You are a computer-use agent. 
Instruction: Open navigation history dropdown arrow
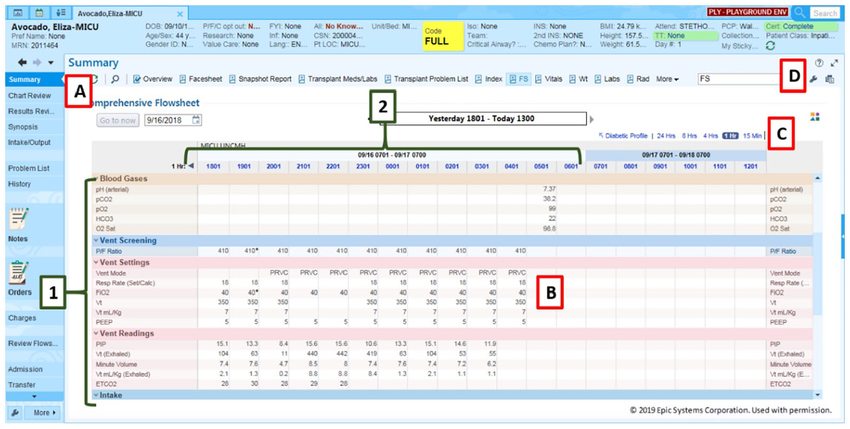(x=50, y=63)
